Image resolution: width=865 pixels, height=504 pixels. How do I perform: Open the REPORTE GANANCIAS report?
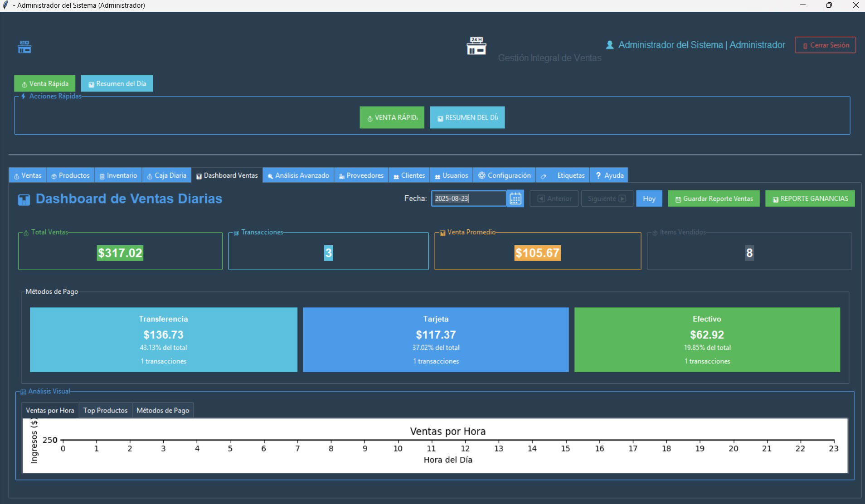pos(810,199)
